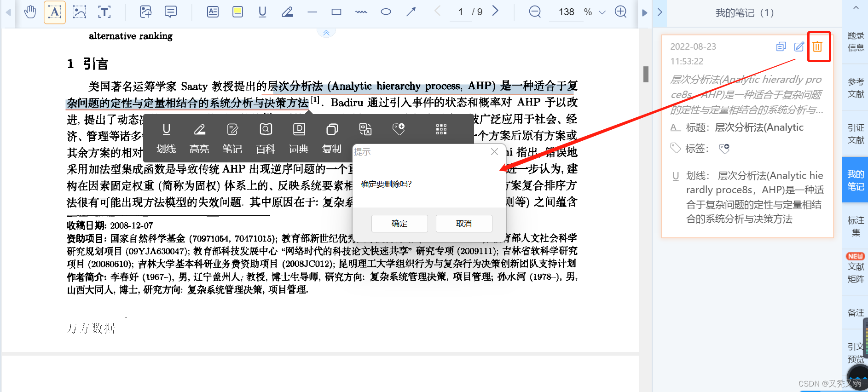Close the 提示 dialog
The image size is (868, 392).
tap(494, 152)
